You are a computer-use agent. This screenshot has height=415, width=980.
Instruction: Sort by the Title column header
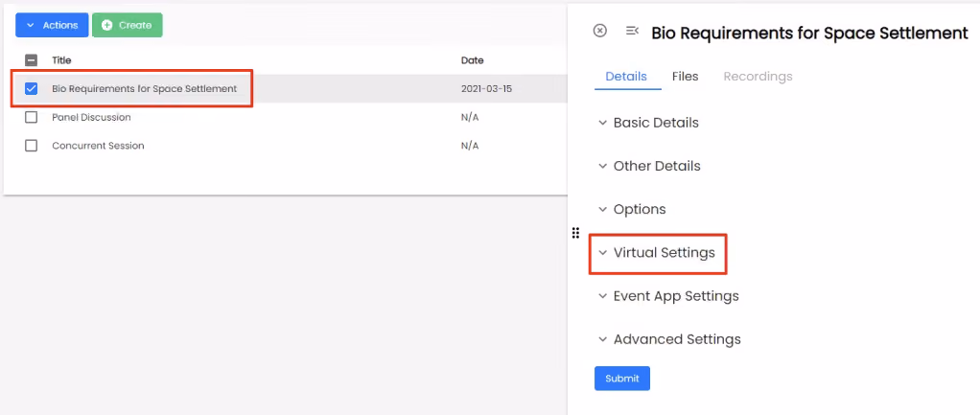click(61, 60)
